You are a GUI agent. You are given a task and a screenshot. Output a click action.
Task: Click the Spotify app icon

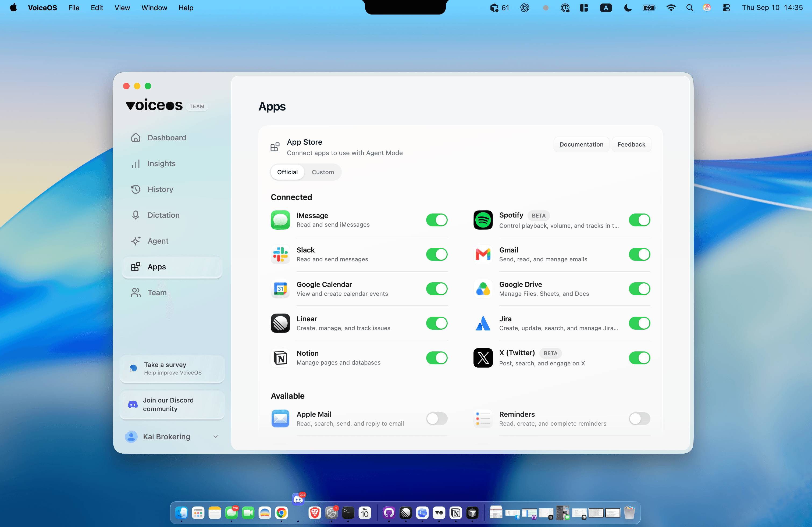483,220
